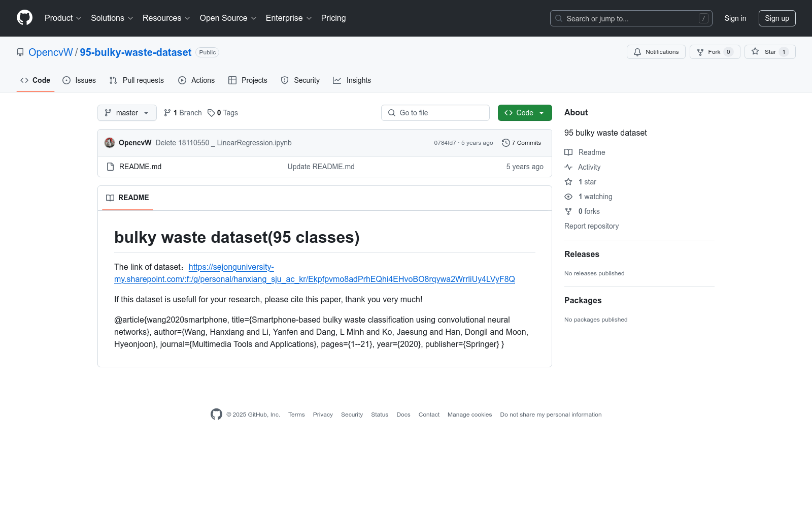Switch to the Actions tab
This screenshot has height=508, width=812.
(x=196, y=80)
